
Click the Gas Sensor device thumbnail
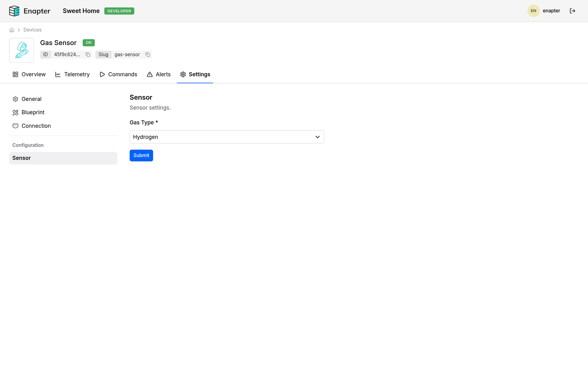(22, 50)
